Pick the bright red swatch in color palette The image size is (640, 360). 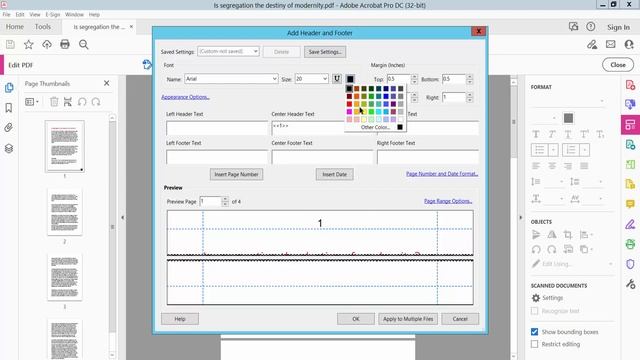(x=349, y=104)
